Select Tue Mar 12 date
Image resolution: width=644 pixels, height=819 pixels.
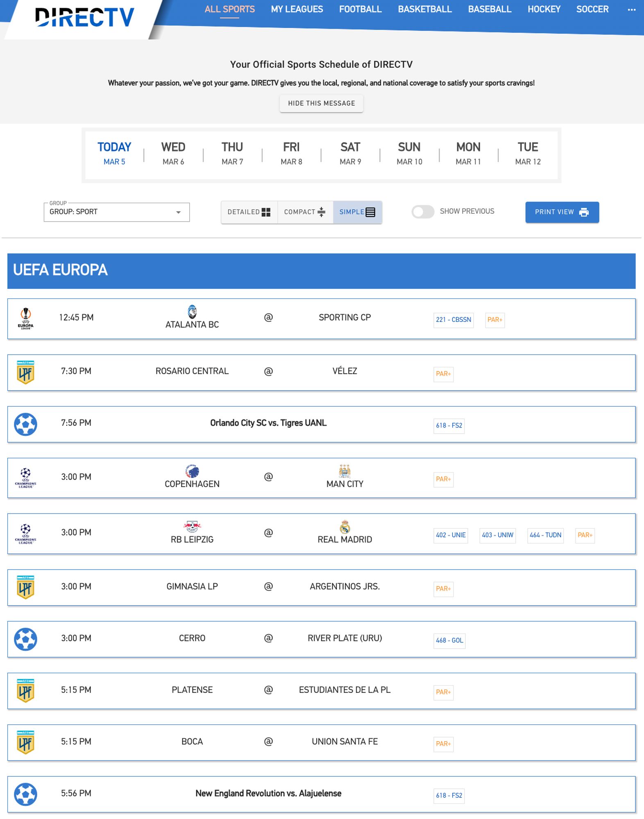click(528, 154)
